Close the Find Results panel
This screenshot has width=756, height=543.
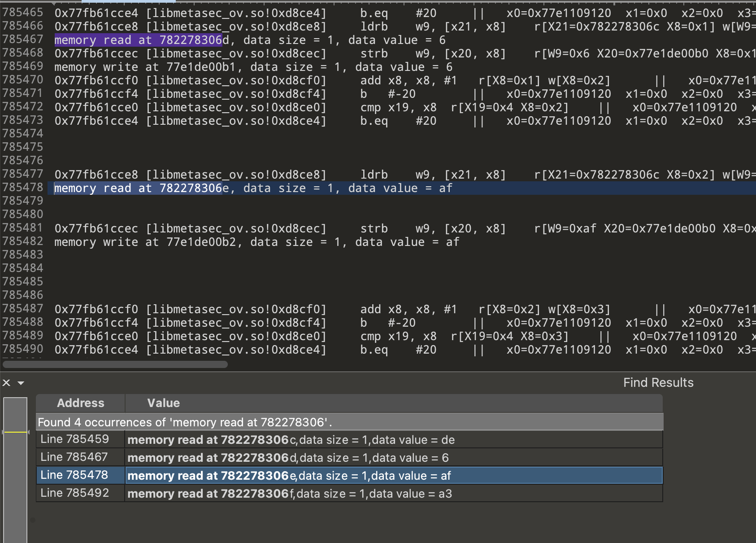coord(6,383)
